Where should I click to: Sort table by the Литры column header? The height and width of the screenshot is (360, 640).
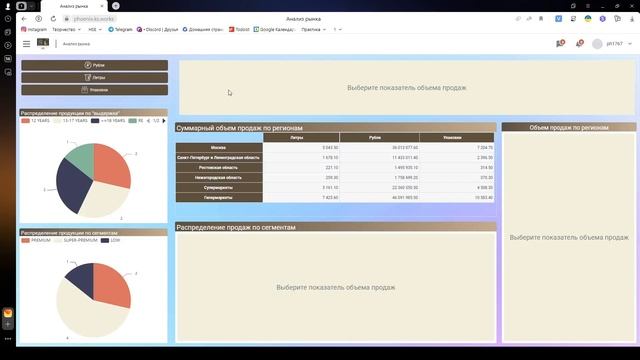pyautogui.click(x=301, y=138)
